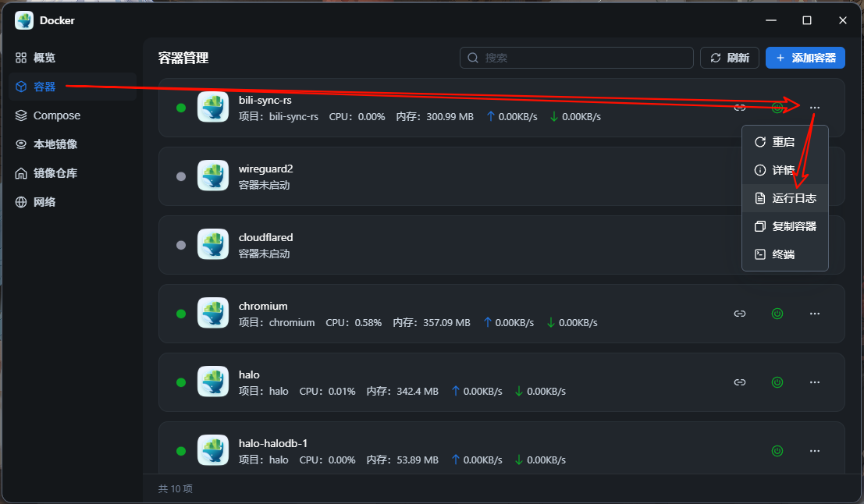
Task: Click the halo-halodb-1 container image icon
Action: [x=213, y=451]
